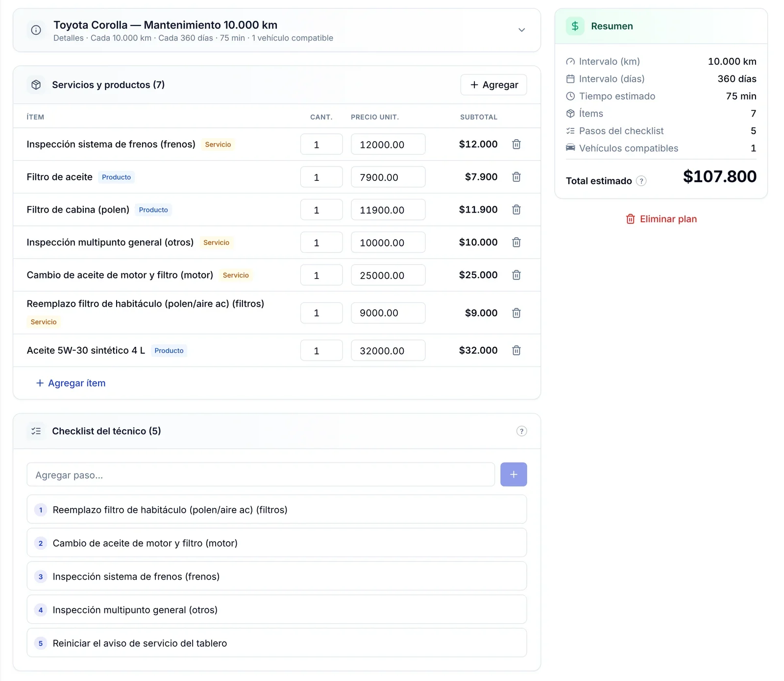Click the Tiempo estimado 75 min value
784x681 pixels.
click(741, 96)
